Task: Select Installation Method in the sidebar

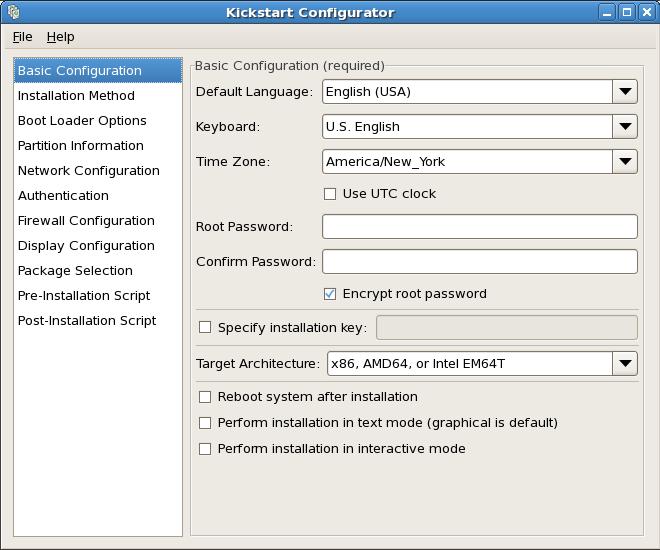Action: (76, 96)
